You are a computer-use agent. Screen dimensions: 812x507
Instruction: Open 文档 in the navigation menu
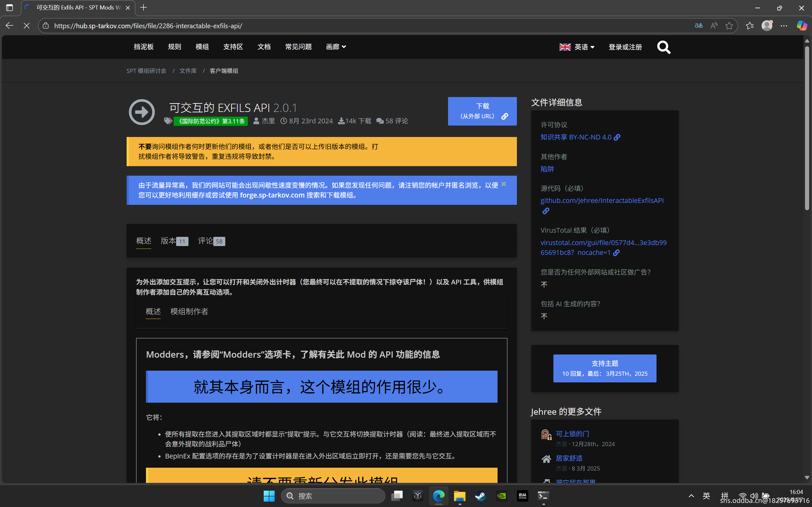[264, 47]
